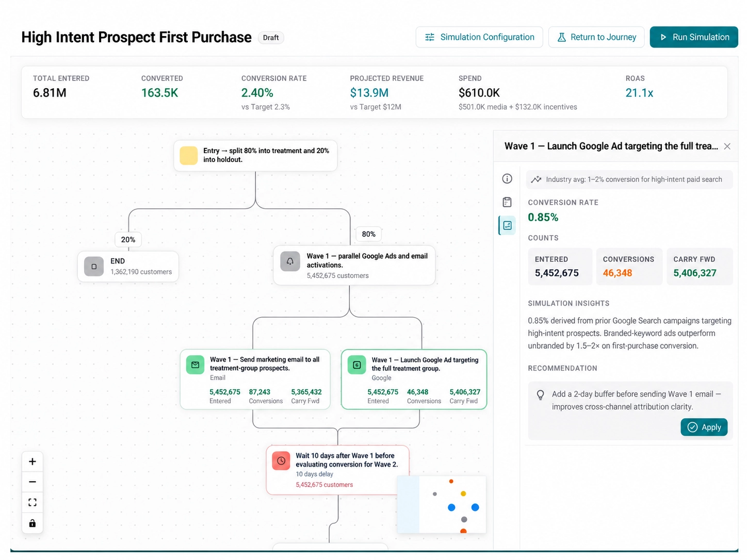
Task: Zoom out of the journey canvas
Action: [32, 482]
